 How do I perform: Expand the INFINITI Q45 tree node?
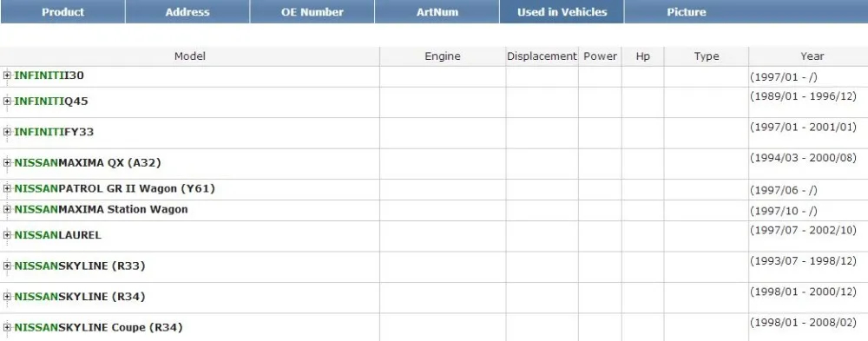7,101
